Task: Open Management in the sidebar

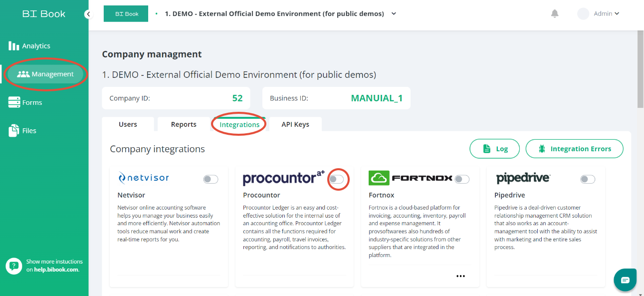Action: click(45, 74)
